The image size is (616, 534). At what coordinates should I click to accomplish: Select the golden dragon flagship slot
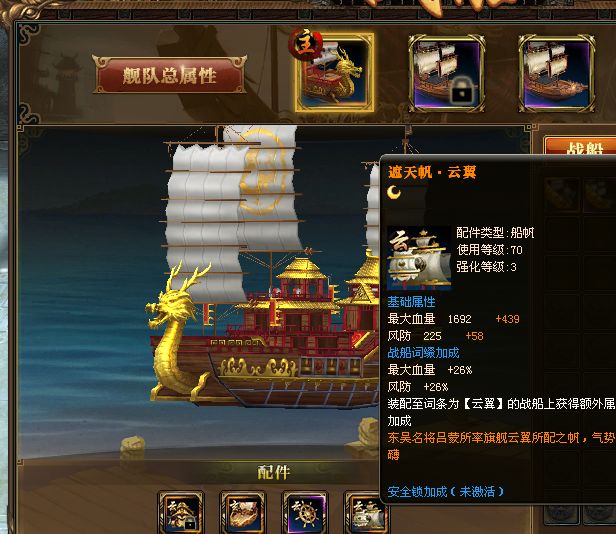pyautogui.click(x=334, y=73)
